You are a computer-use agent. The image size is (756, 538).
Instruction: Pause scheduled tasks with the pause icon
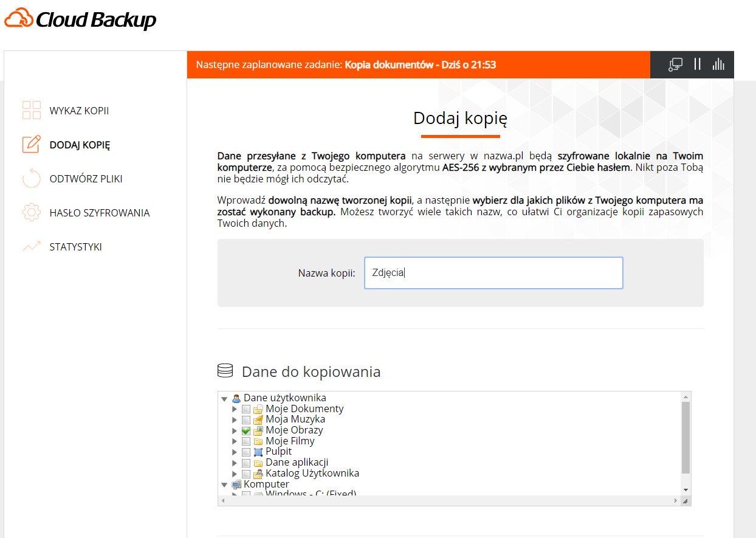698,64
